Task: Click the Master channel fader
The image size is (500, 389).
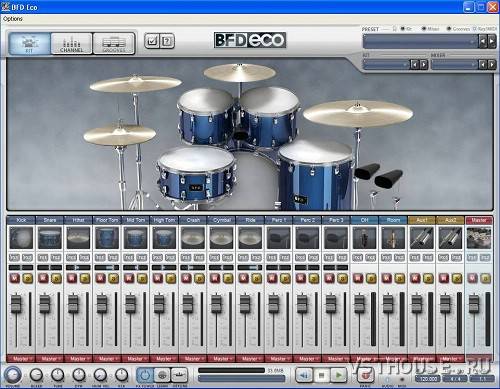Action: pos(474,303)
